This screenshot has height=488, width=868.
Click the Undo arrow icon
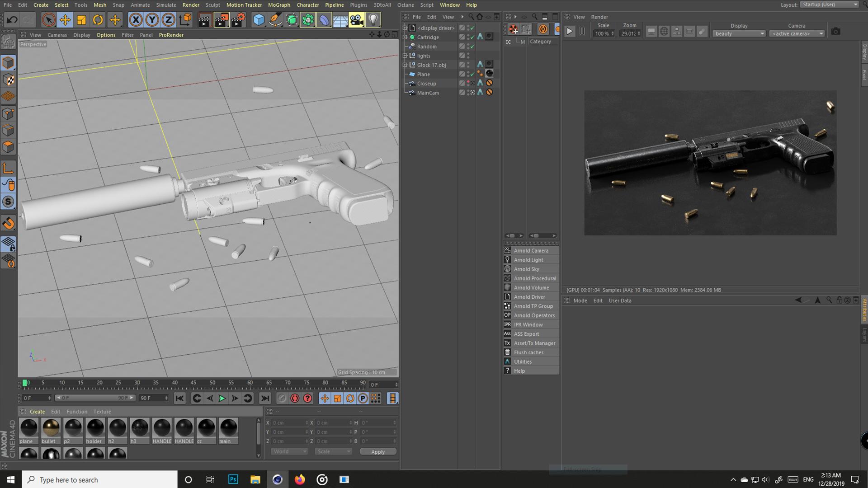click(12, 20)
